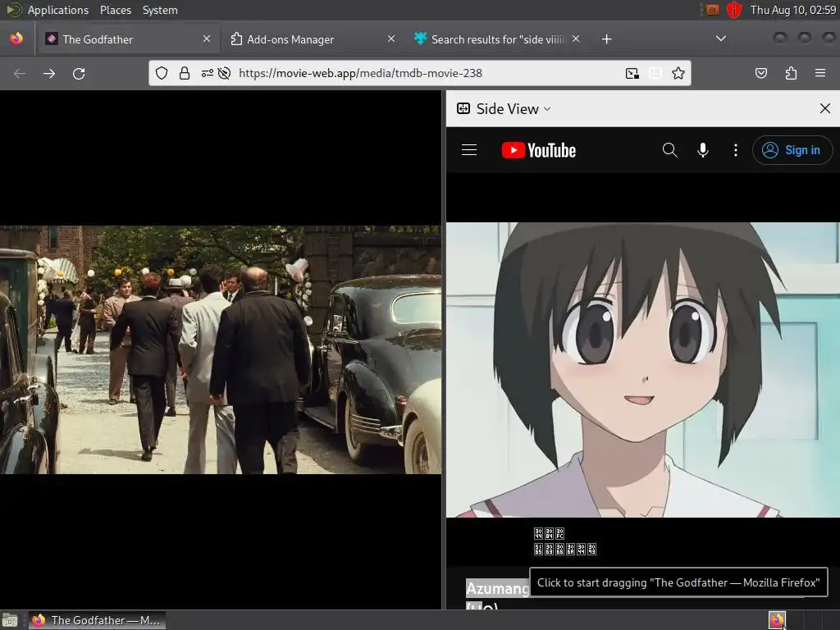The width and height of the screenshot is (840, 630).
Task: Open the System menu
Action: pyautogui.click(x=160, y=10)
